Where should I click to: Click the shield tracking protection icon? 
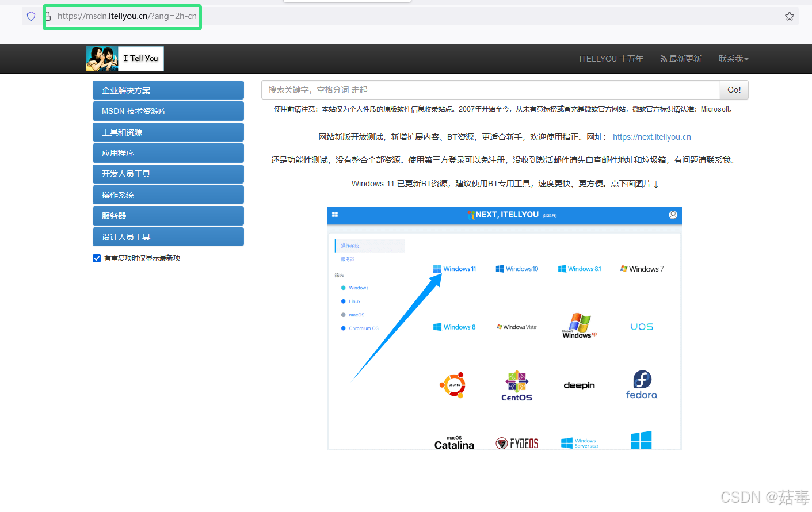(x=31, y=16)
